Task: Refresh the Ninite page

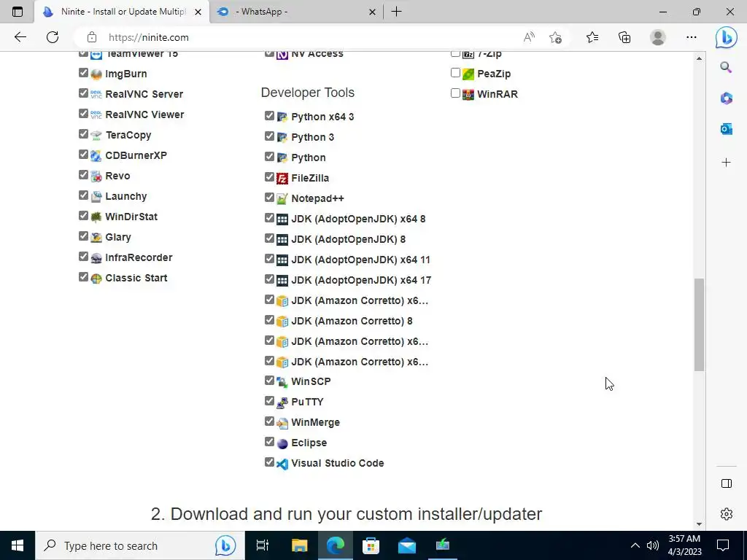Action: (53, 37)
